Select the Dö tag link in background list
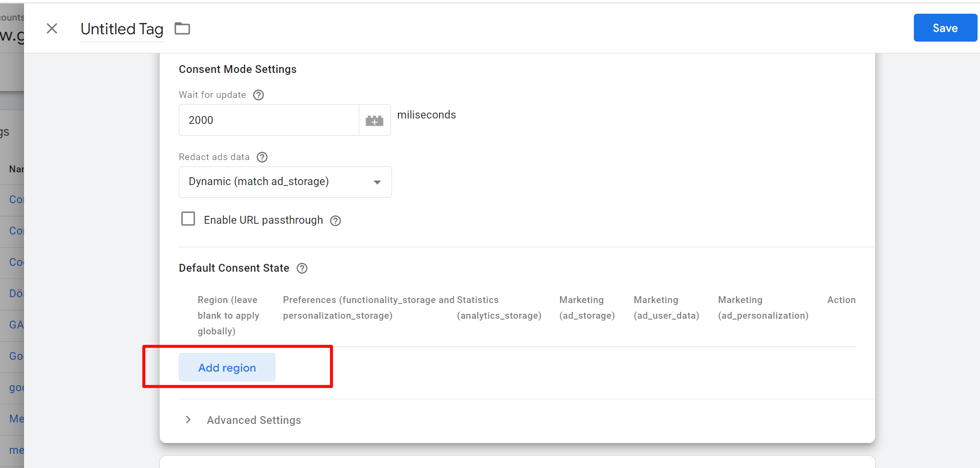Screen dimensions: 980x468 [16, 293]
